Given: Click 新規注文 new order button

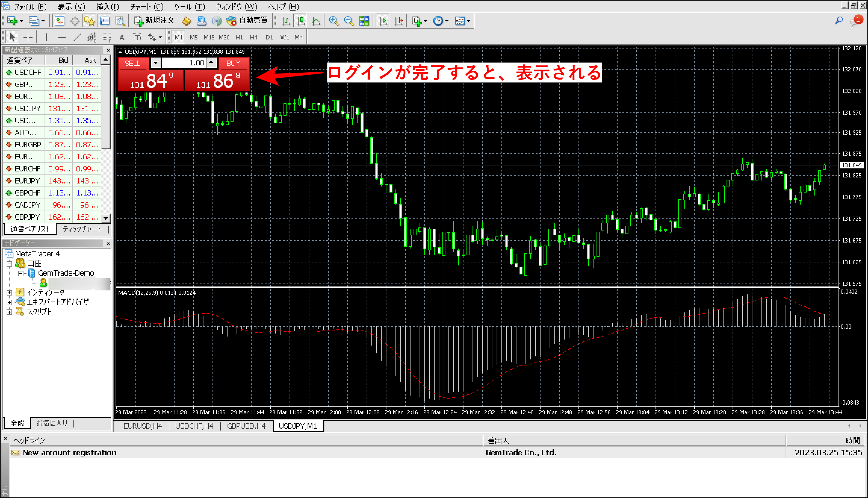Looking at the screenshot, I should [x=154, y=21].
